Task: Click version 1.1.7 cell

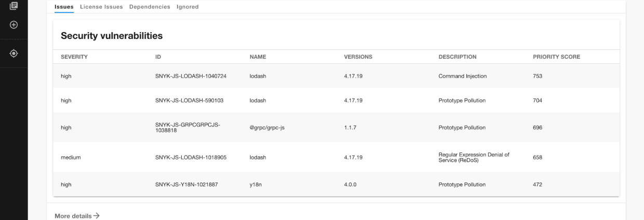Action: point(350,128)
